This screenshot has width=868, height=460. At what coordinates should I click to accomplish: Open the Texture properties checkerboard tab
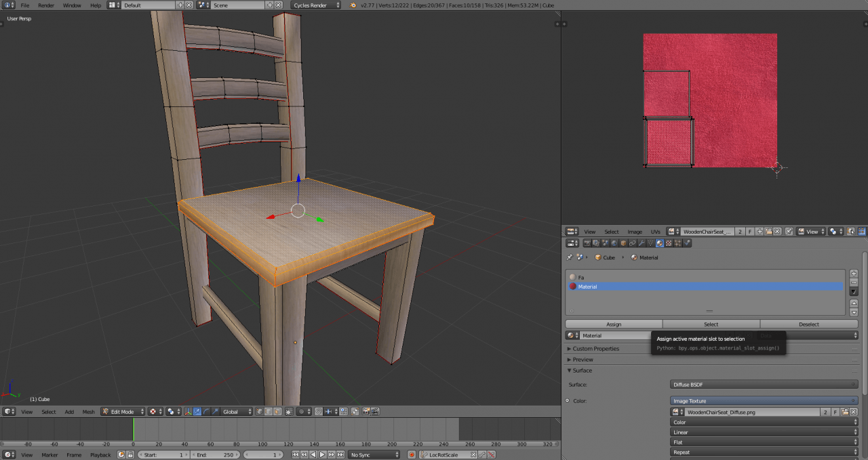[669, 243]
